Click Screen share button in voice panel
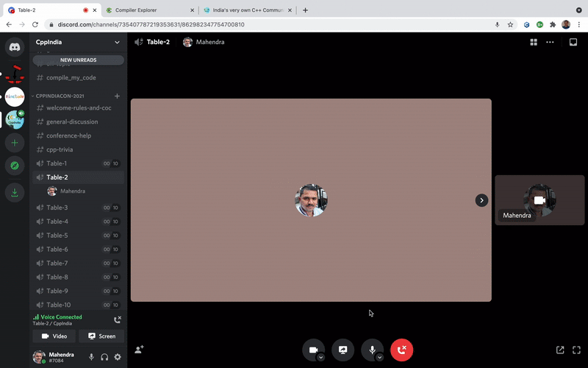This screenshot has width=588, height=368. pyautogui.click(x=101, y=336)
